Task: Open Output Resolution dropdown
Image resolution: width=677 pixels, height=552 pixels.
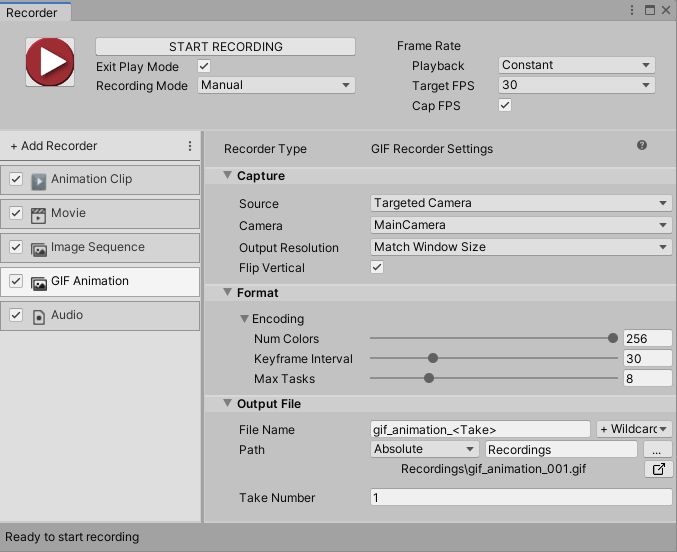Action: coord(521,247)
